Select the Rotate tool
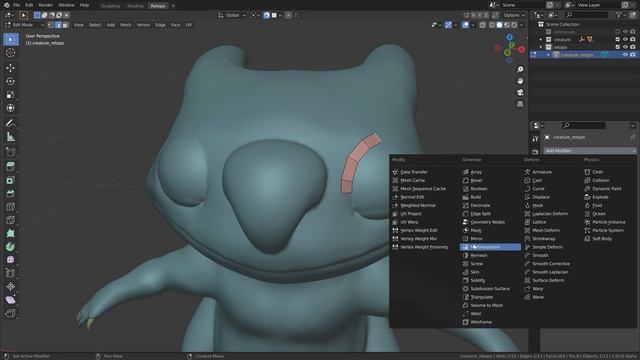Screen dimensions: 640x360 point(11,81)
